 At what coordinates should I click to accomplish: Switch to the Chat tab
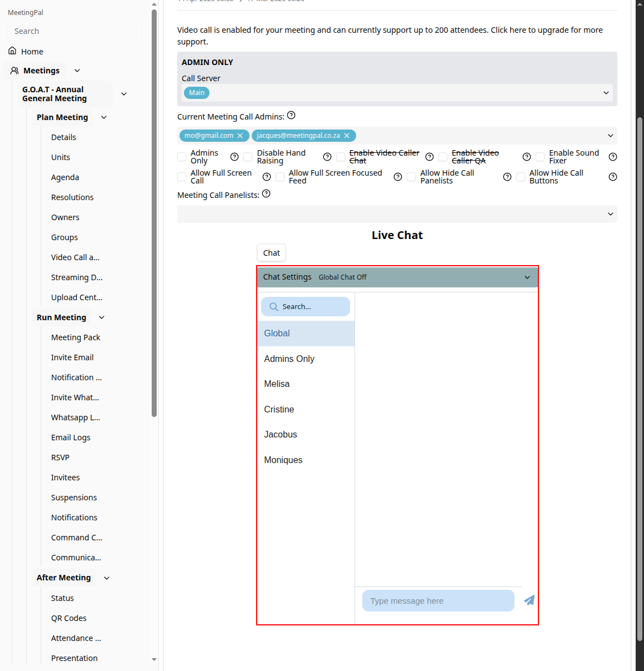pyautogui.click(x=271, y=253)
